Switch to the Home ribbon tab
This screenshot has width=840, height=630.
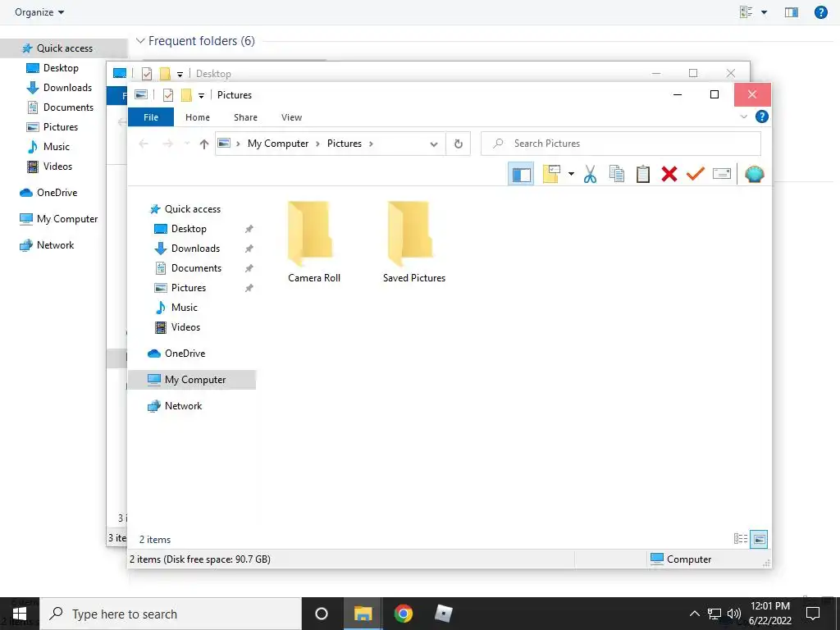[x=198, y=117]
